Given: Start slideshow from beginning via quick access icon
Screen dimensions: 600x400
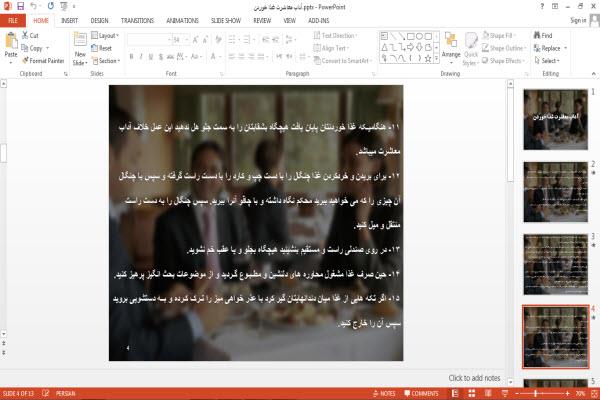Looking at the screenshot, I should tap(64, 6).
